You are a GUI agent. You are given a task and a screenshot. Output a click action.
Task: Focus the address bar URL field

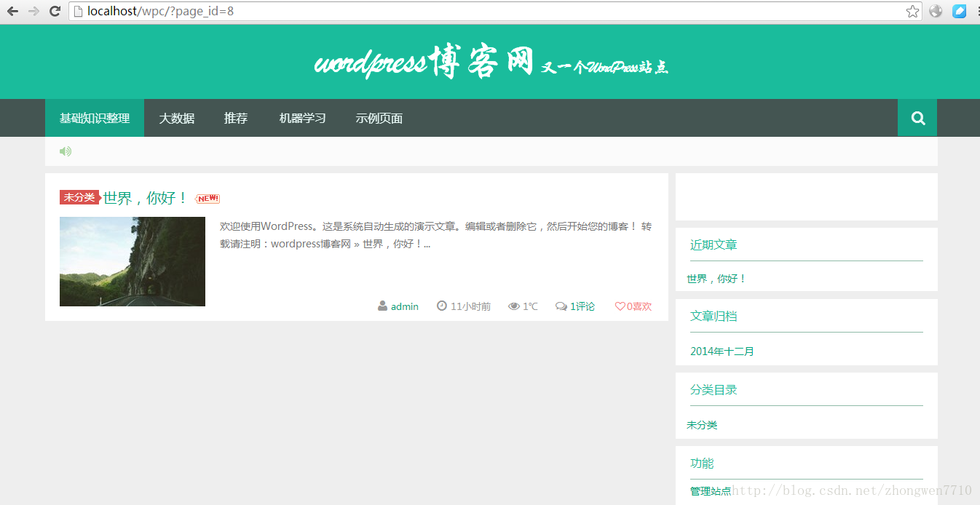coord(495,11)
